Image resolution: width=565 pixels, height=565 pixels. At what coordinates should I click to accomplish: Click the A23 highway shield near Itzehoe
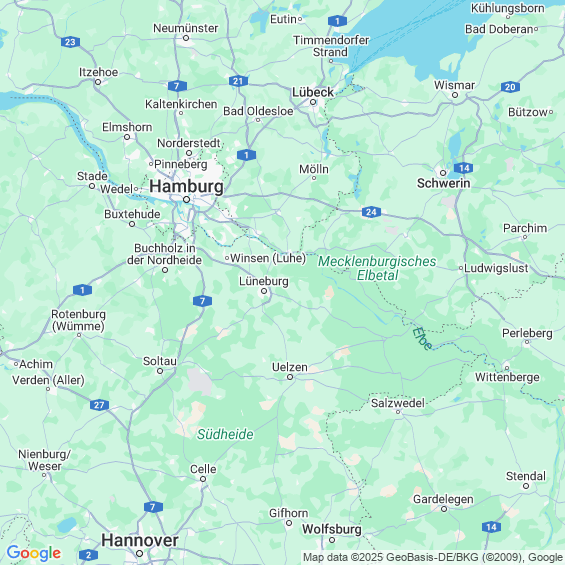coord(70,42)
